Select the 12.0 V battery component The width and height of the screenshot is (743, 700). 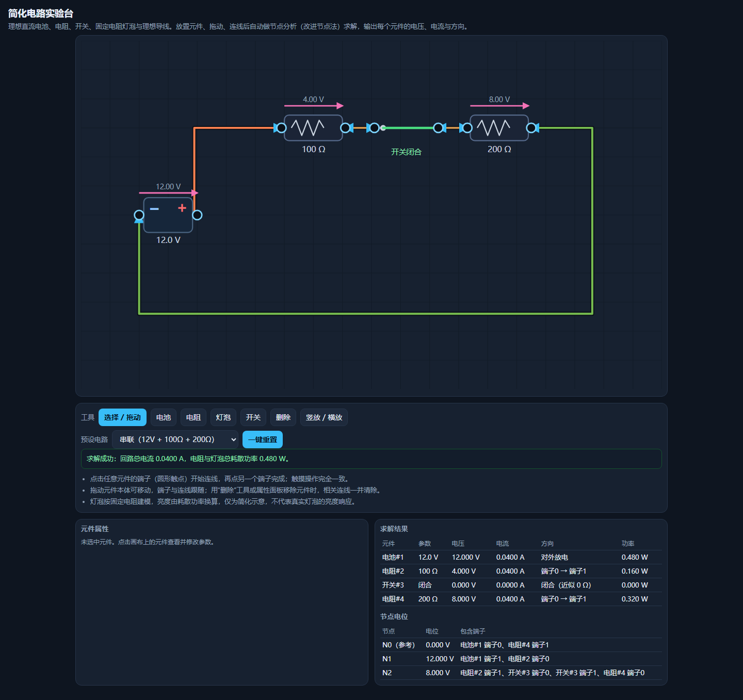168,215
